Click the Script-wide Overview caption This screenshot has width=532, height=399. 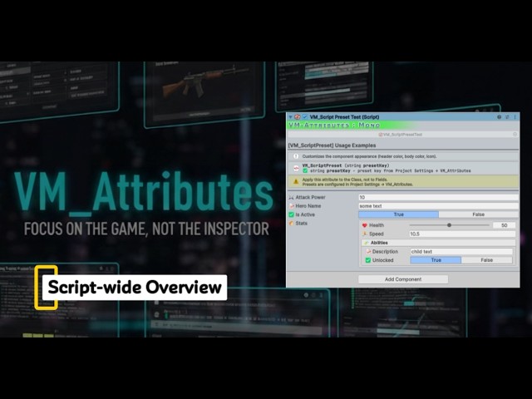(x=135, y=288)
